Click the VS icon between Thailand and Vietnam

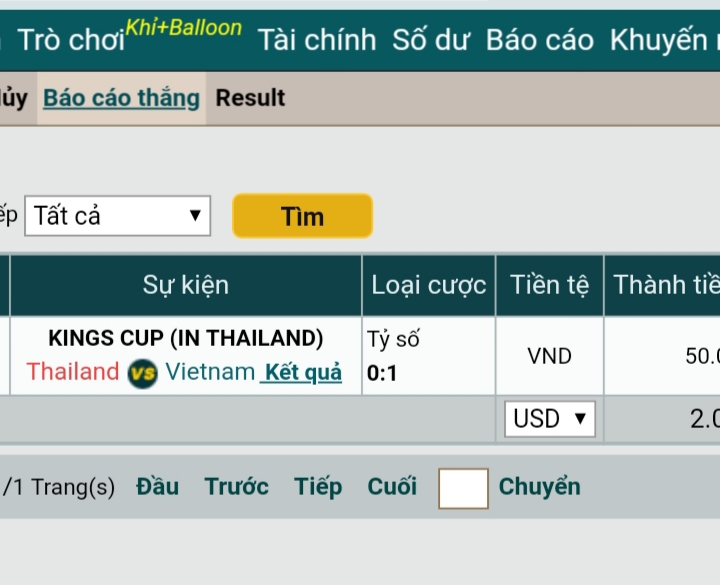click(x=143, y=373)
